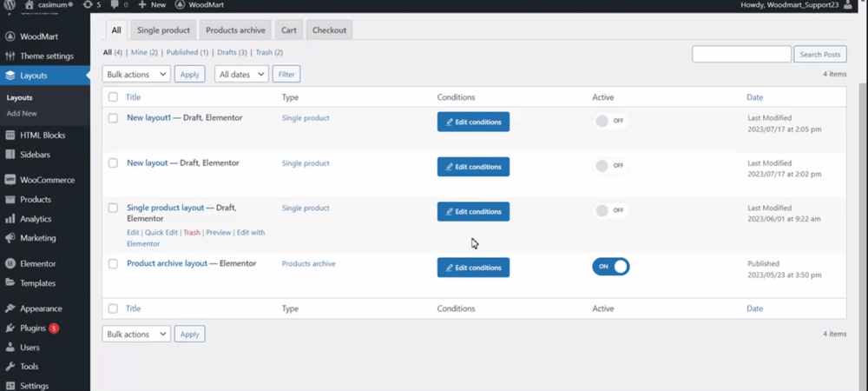Open Users sidebar icon
The height and width of the screenshot is (391, 868).
tap(10, 348)
